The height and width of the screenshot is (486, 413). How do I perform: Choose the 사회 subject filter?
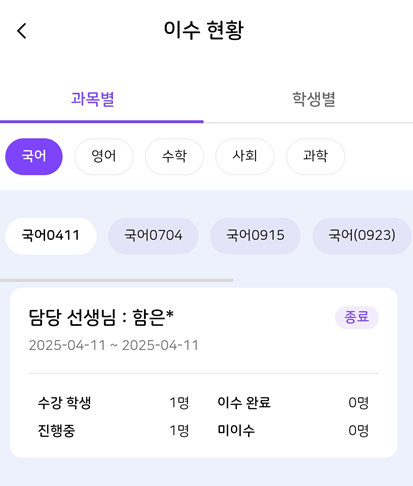tap(245, 156)
